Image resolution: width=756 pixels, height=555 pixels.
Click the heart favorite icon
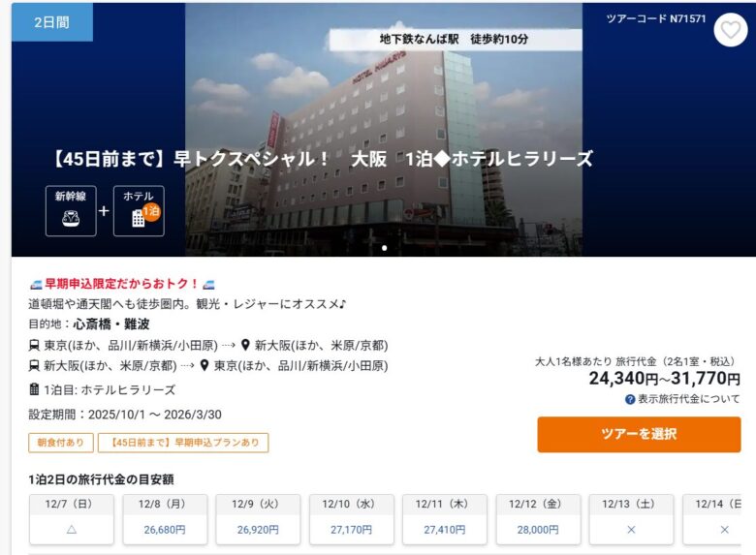731,30
